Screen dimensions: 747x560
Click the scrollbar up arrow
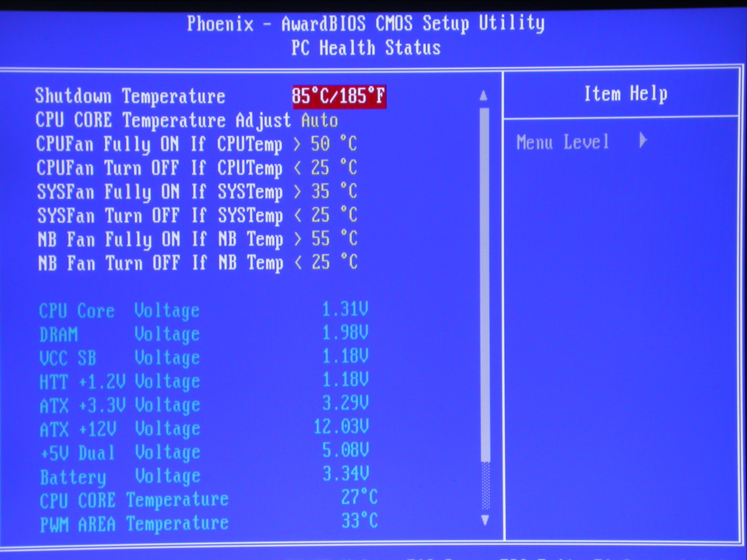[484, 95]
